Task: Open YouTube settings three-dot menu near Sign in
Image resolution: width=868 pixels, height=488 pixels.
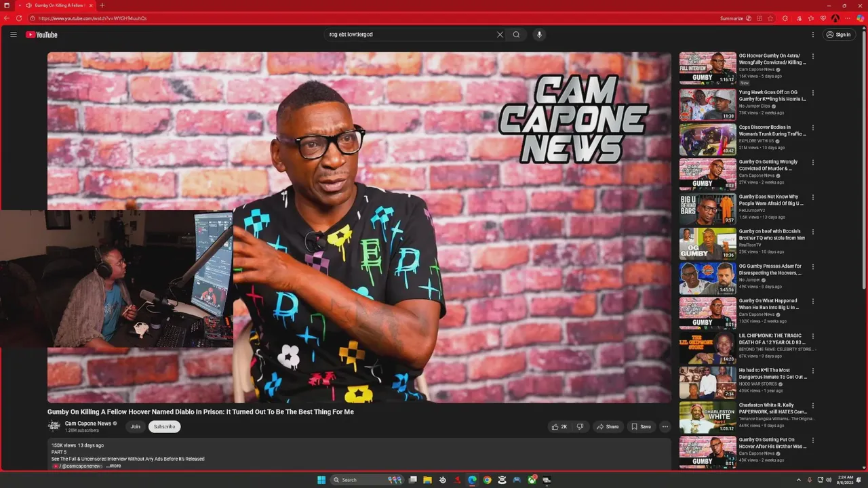Action: click(x=813, y=35)
